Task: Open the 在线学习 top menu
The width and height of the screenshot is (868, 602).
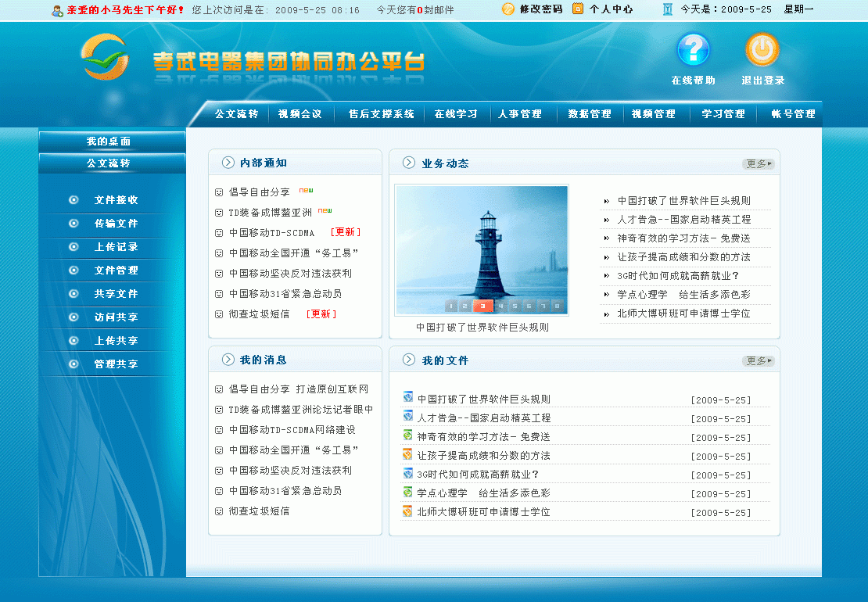Action: click(x=456, y=114)
